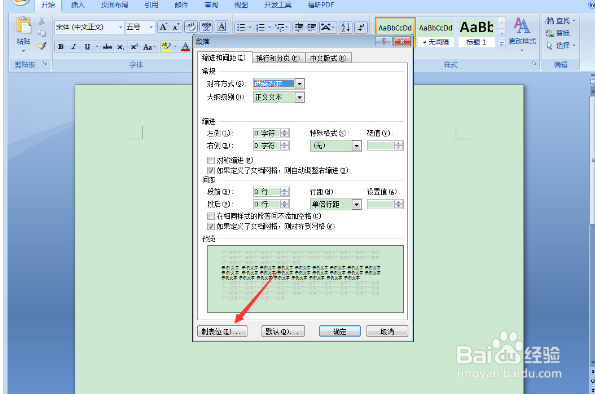The width and height of the screenshot is (595, 394).
Task: Open the font size dropdown 五号
Action: click(x=151, y=27)
